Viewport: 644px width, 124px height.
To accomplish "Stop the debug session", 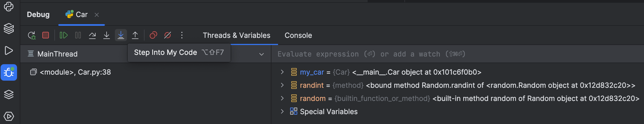I will coord(46,35).
